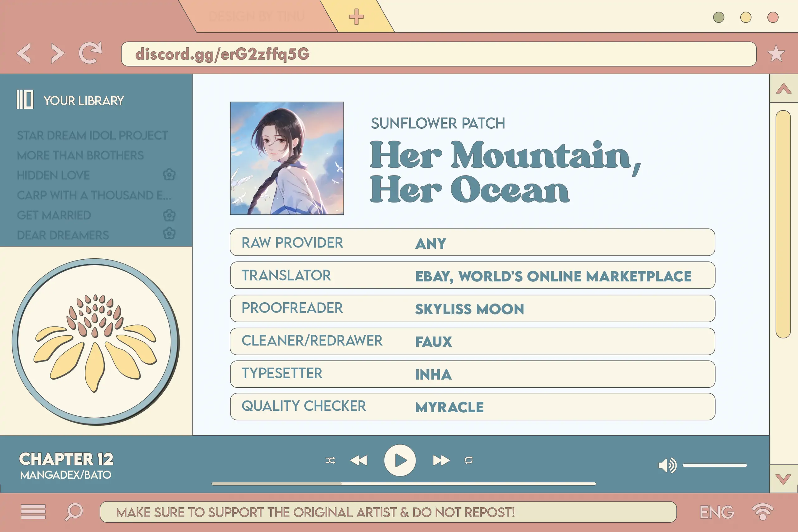Click the ENG language indicator

coord(717,512)
